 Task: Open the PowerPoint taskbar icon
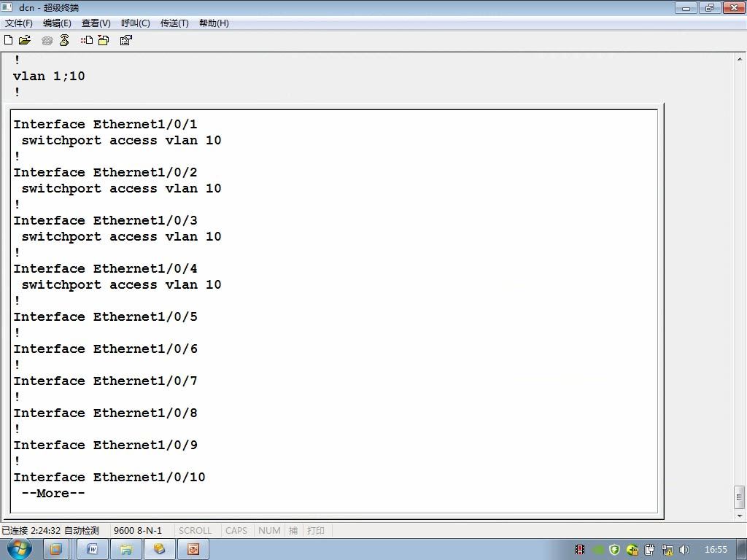click(x=193, y=549)
